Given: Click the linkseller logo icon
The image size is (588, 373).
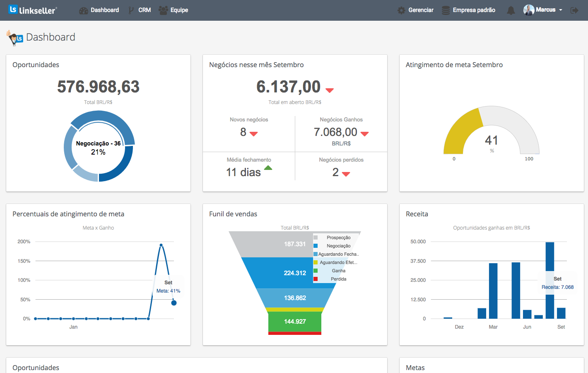Looking at the screenshot, I should (x=12, y=9).
